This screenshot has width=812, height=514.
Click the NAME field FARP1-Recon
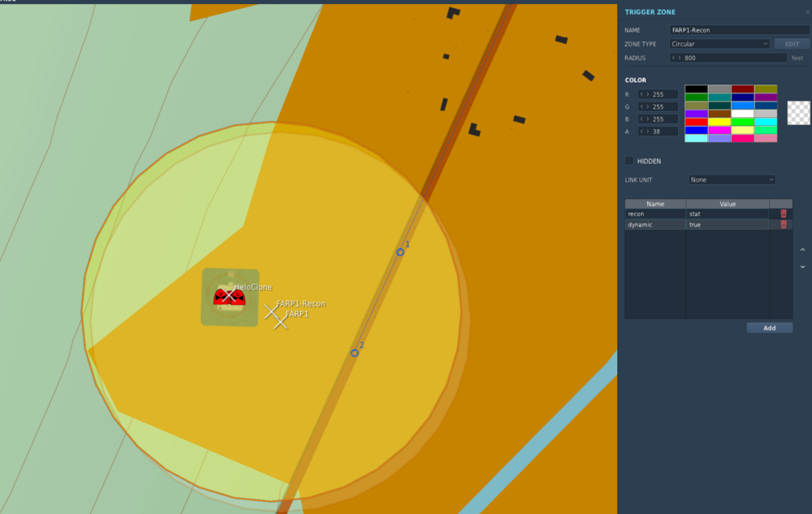739,30
